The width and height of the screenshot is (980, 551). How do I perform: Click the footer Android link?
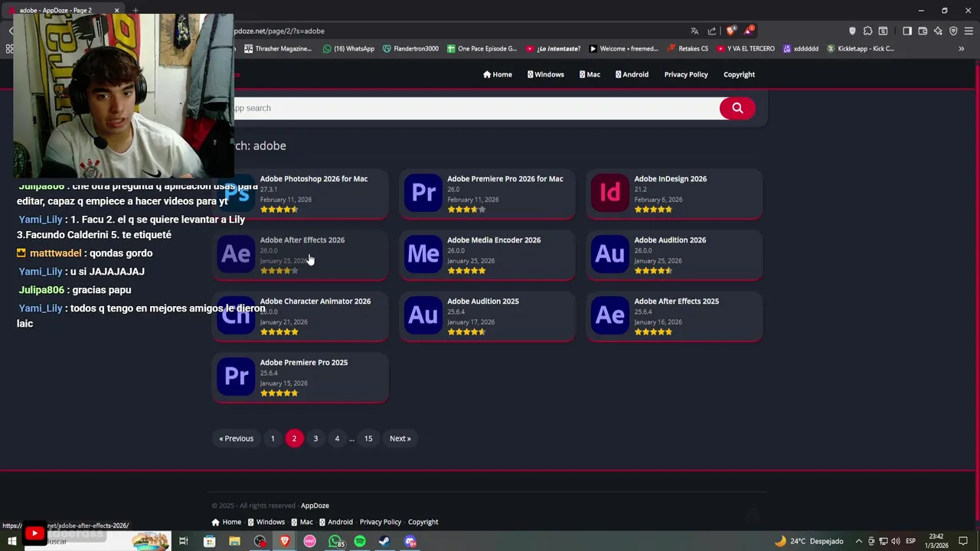(336, 522)
